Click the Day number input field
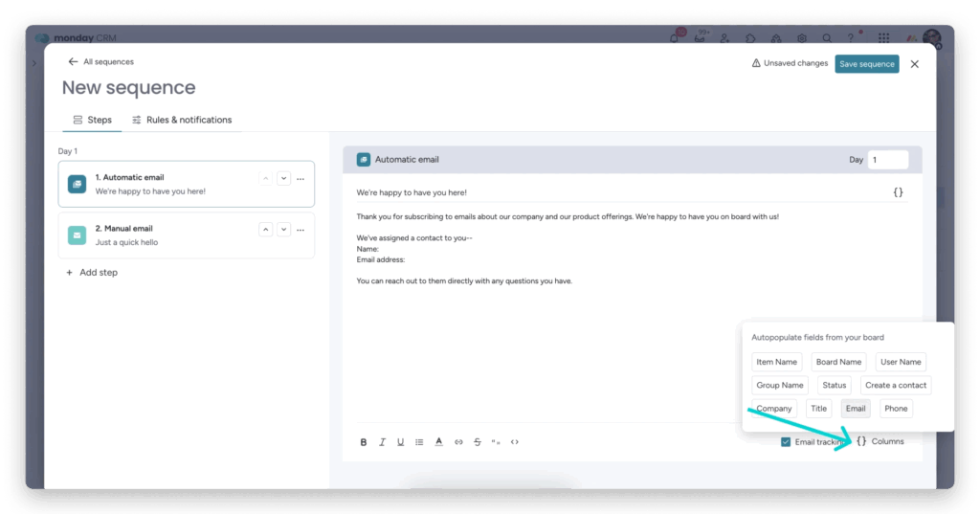 click(887, 160)
